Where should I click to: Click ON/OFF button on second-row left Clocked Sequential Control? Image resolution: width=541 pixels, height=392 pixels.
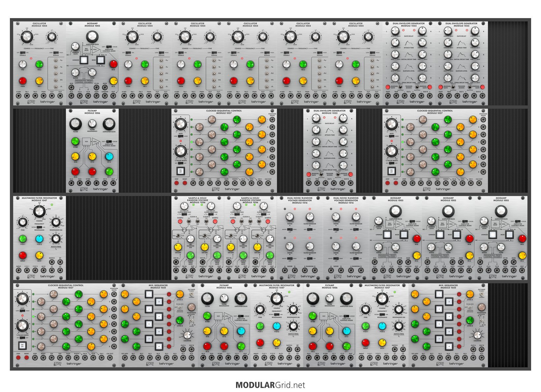[181, 171]
